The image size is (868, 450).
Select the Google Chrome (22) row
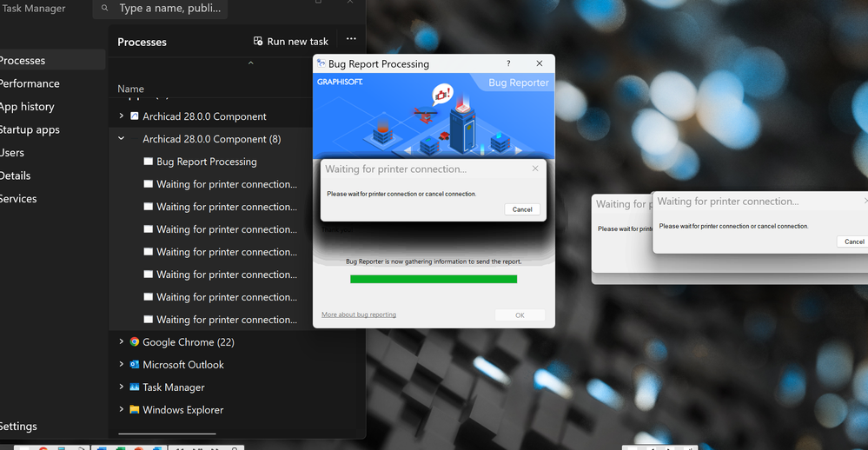(210, 342)
